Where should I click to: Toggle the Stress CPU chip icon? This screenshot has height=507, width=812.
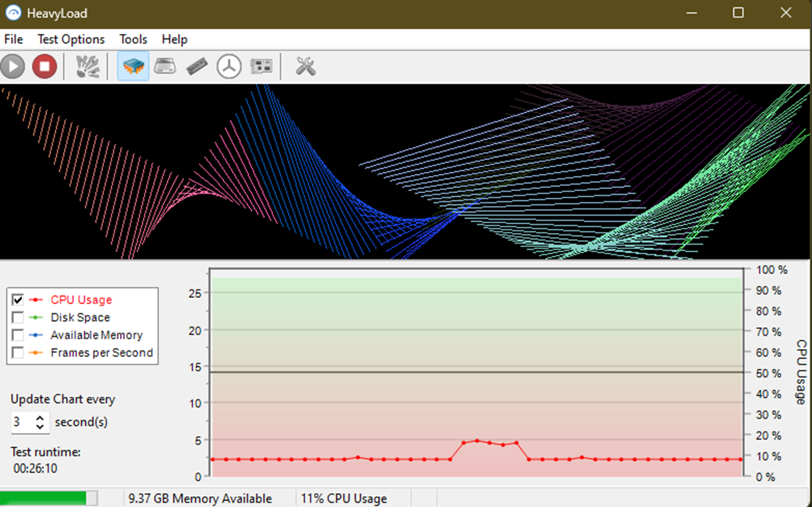(133, 66)
